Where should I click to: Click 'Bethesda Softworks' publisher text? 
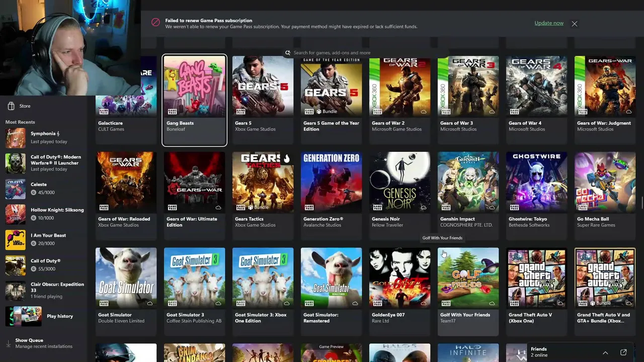[529, 225]
